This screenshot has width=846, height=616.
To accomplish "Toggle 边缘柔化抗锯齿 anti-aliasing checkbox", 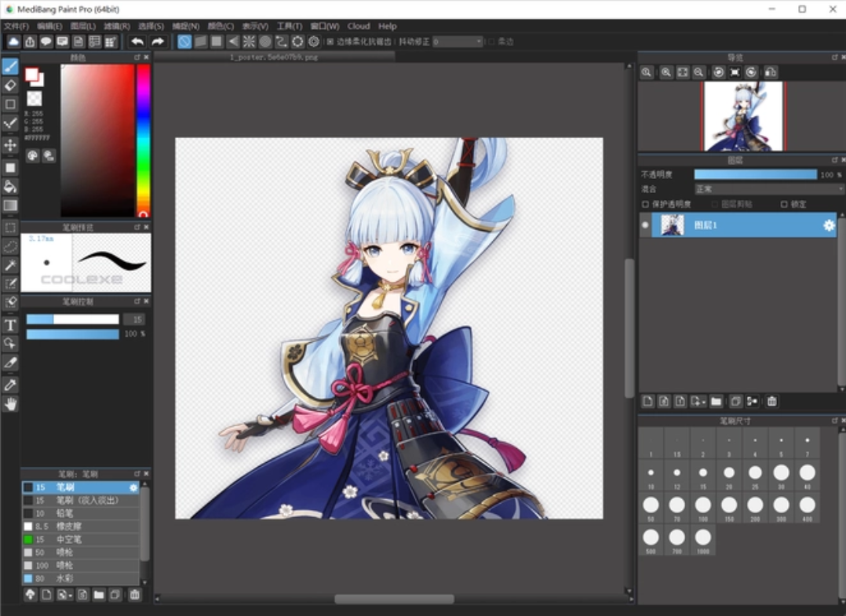I will point(330,42).
